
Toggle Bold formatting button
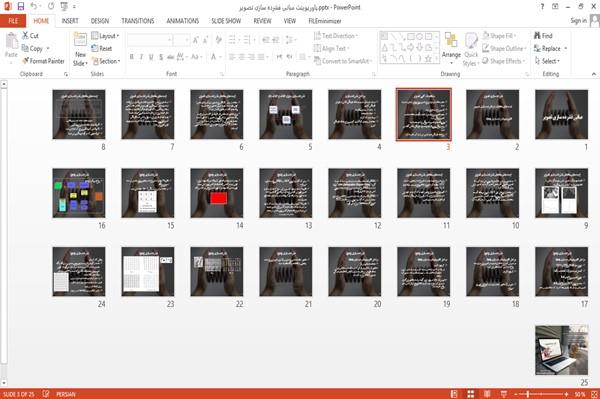[x=132, y=57]
